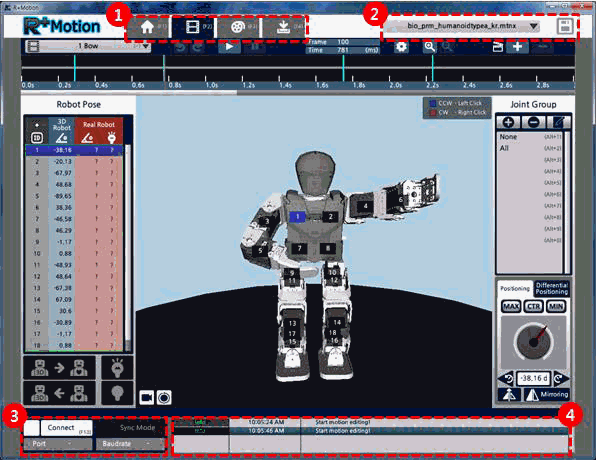Open the Home tab icon
Viewport: 596px width, 460px height.
pos(148,27)
